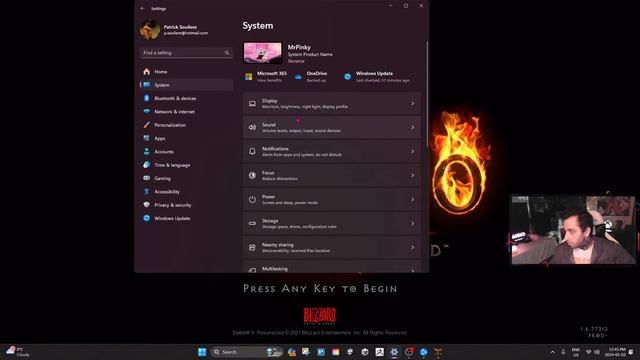Select System in the Settings sidebar
The image size is (640, 360).
pos(187,85)
